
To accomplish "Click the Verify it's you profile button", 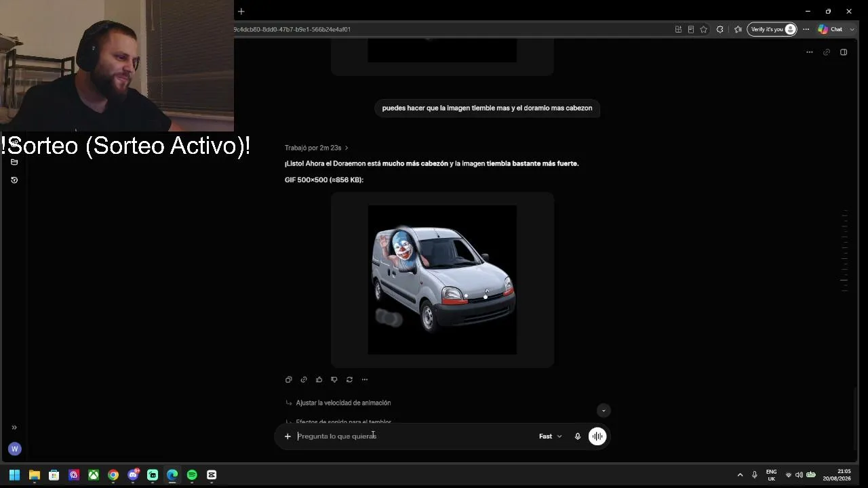I will [772, 29].
